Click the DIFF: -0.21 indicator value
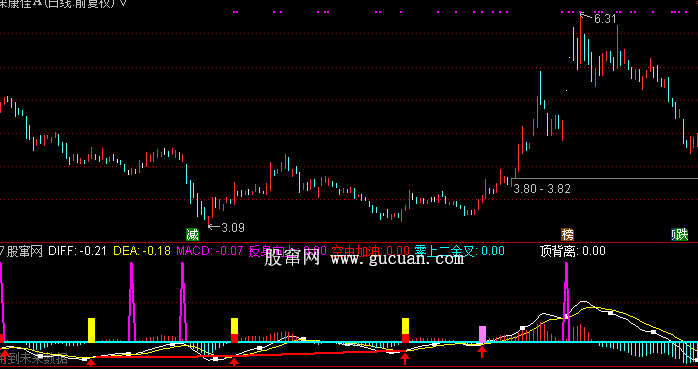This screenshot has width=698, height=369. click(77, 251)
